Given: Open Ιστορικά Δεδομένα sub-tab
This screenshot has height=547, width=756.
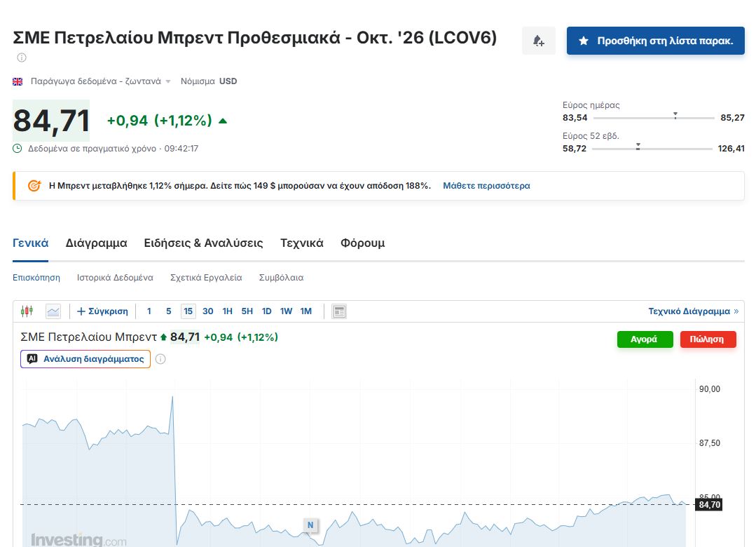Looking at the screenshot, I should pos(115,278).
